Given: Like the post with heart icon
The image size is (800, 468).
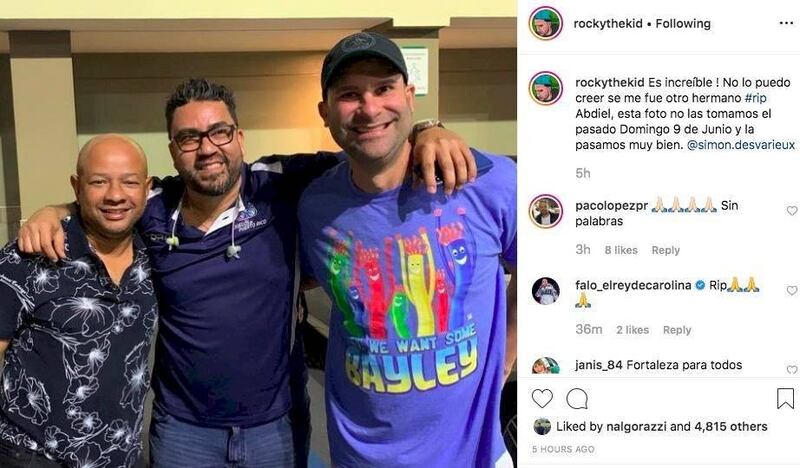Looking at the screenshot, I should (x=542, y=398).
